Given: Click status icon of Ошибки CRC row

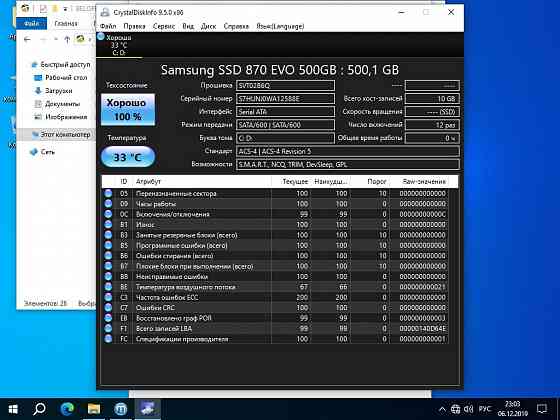Looking at the screenshot, I should tap(108, 308).
